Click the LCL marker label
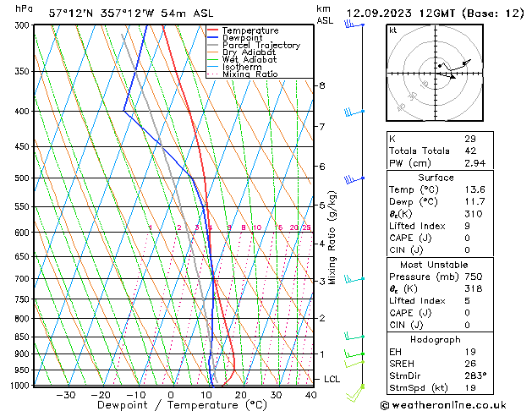The image size is (532, 411). [x=332, y=379]
